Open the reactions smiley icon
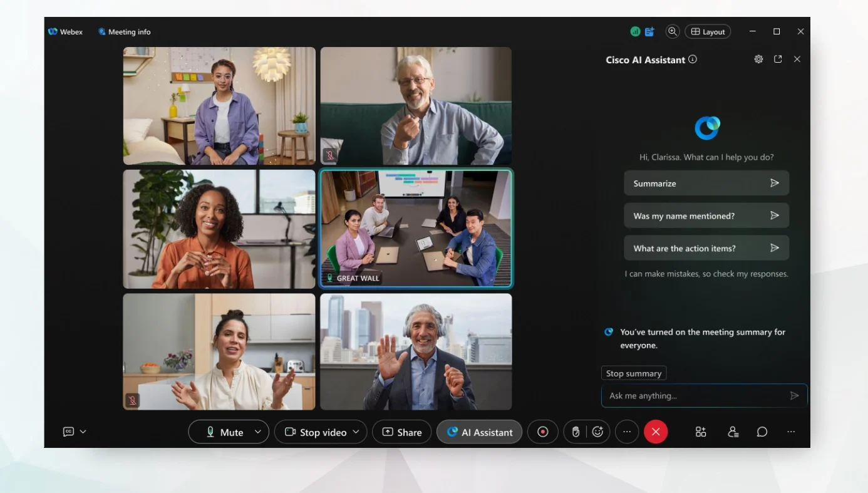This screenshot has width=868, height=493. pyautogui.click(x=597, y=432)
